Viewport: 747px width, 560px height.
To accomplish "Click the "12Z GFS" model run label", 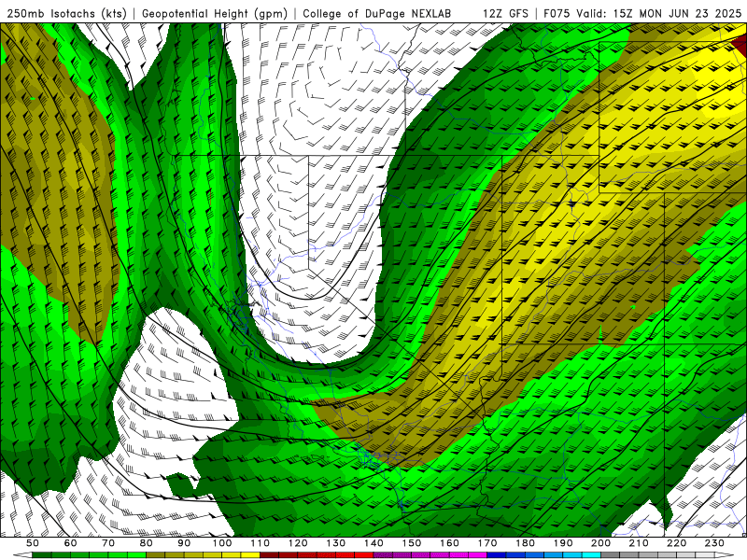I will point(505,14).
